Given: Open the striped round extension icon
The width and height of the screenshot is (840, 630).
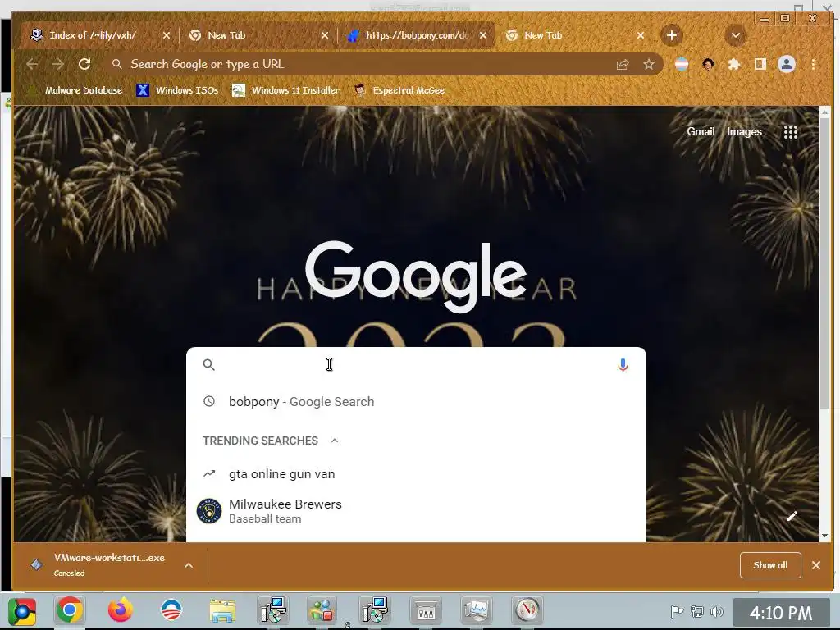Looking at the screenshot, I should (x=682, y=64).
